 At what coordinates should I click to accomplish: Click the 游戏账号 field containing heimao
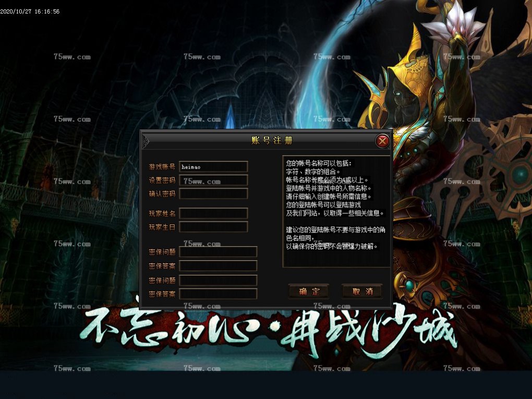(x=213, y=166)
